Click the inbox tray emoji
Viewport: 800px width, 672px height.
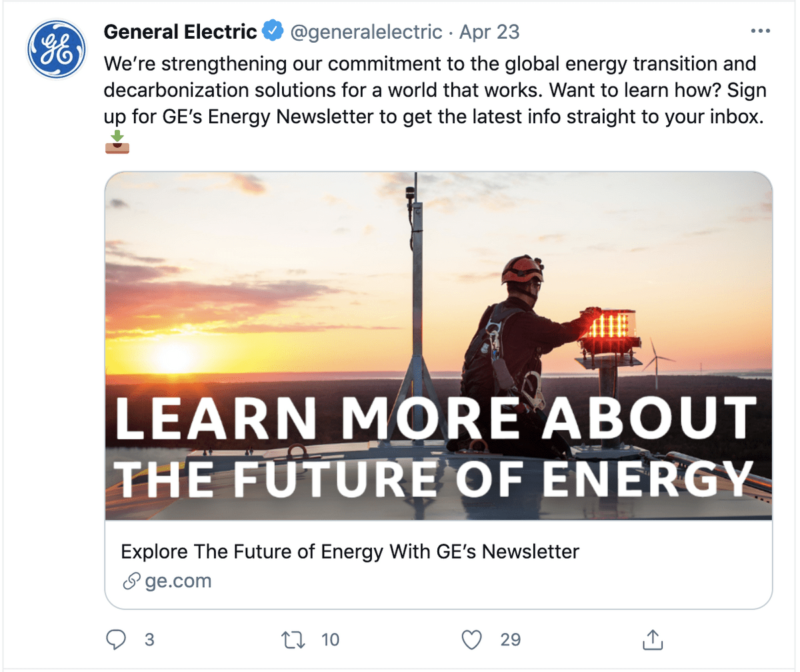pos(117,141)
